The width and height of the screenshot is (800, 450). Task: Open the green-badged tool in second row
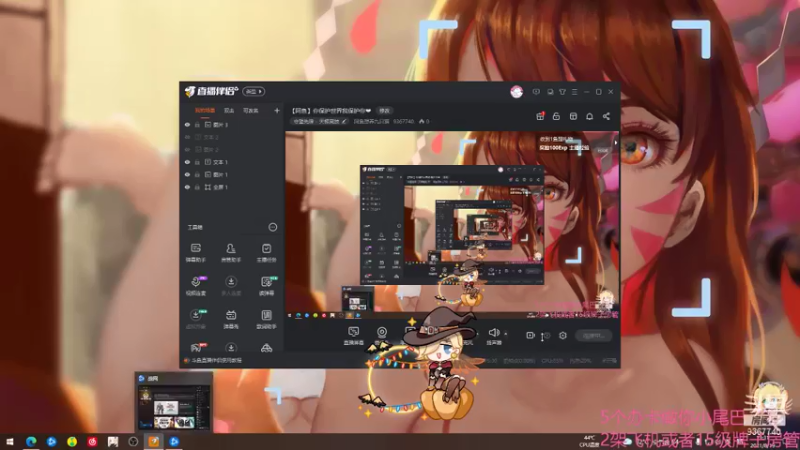click(267, 286)
